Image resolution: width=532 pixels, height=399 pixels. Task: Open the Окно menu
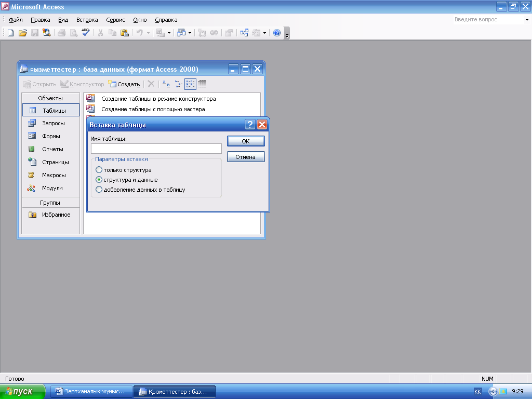click(140, 20)
